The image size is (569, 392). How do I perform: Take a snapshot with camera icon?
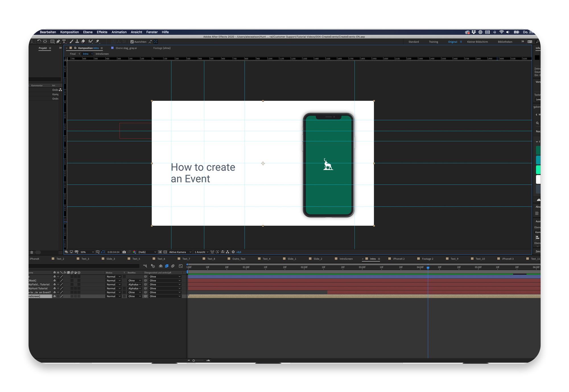point(124,252)
